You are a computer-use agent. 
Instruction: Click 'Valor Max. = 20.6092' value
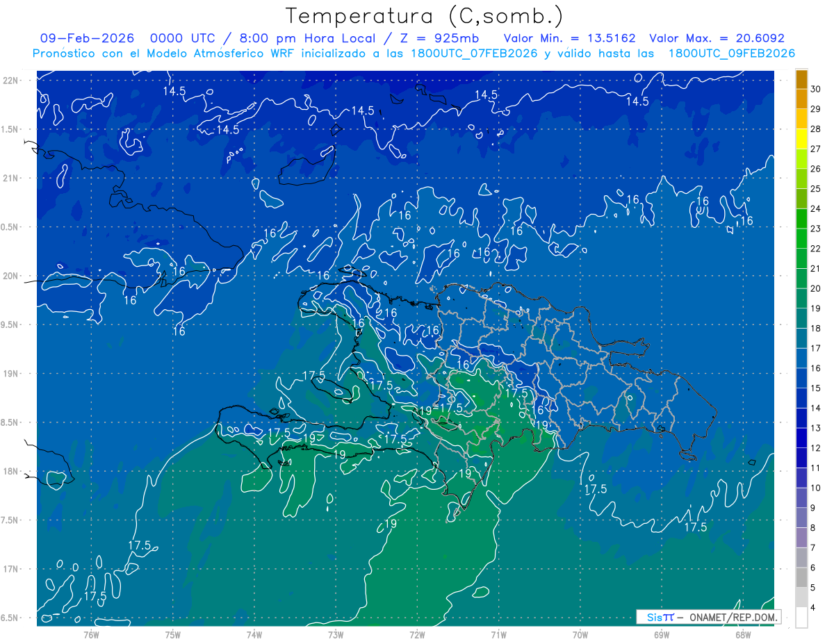[717, 38]
